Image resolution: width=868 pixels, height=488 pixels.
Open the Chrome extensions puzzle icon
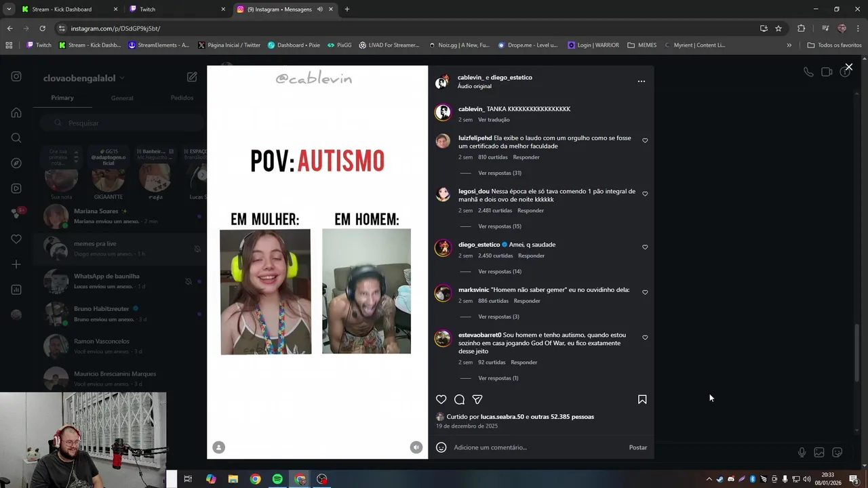(801, 28)
